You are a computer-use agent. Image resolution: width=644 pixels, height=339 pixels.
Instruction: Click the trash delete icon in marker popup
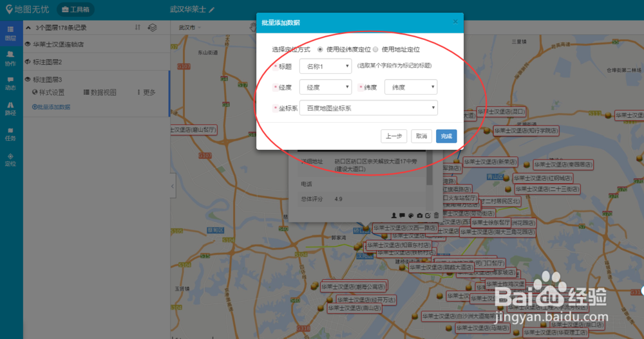(436, 215)
